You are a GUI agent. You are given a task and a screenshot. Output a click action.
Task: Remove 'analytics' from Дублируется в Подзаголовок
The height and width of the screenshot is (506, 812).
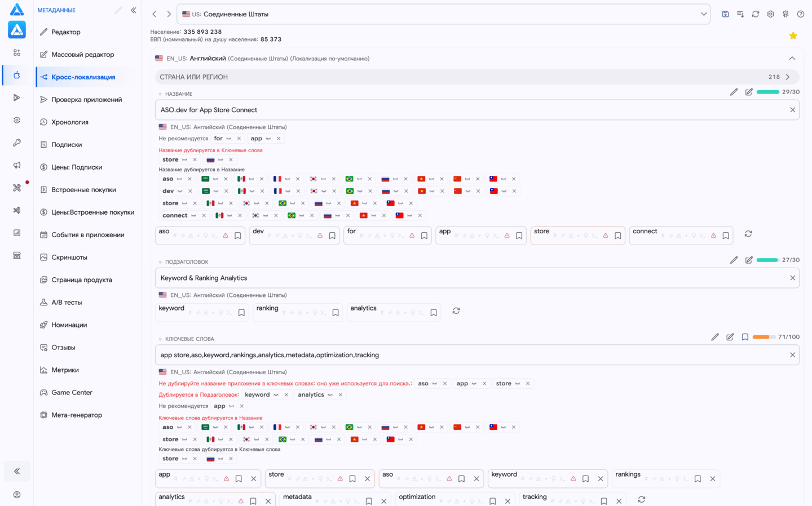340,395
